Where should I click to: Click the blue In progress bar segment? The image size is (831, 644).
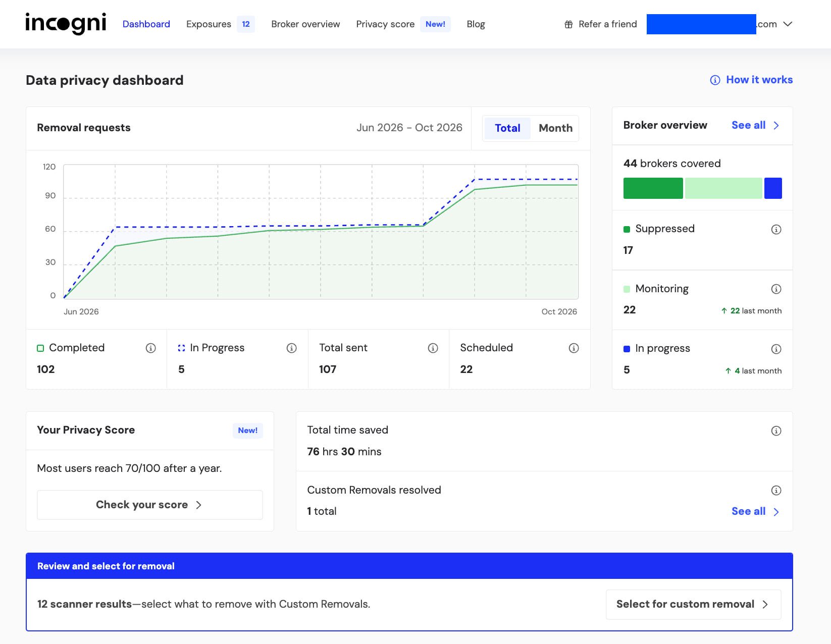(773, 188)
